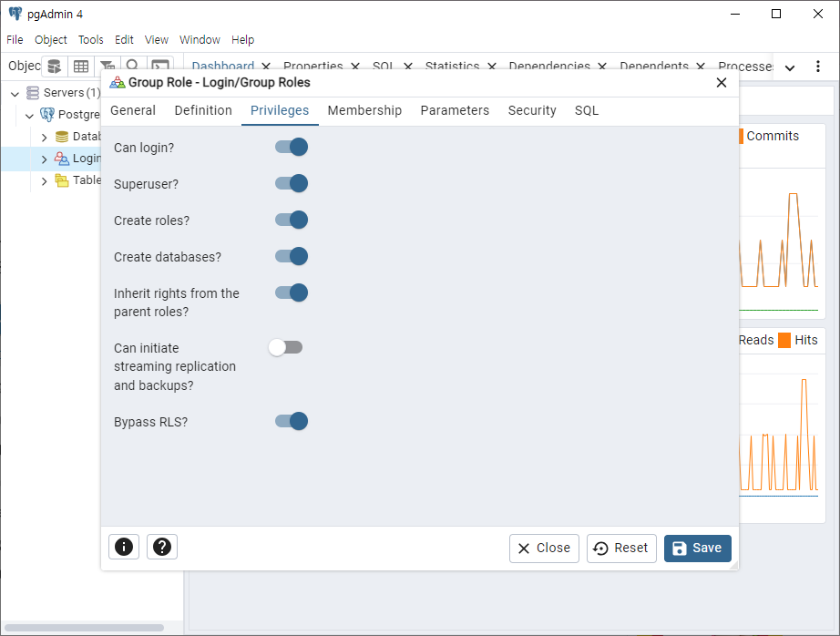Select the Tablespaces folder icon
Screen dimensions: 840x636
click(62, 180)
